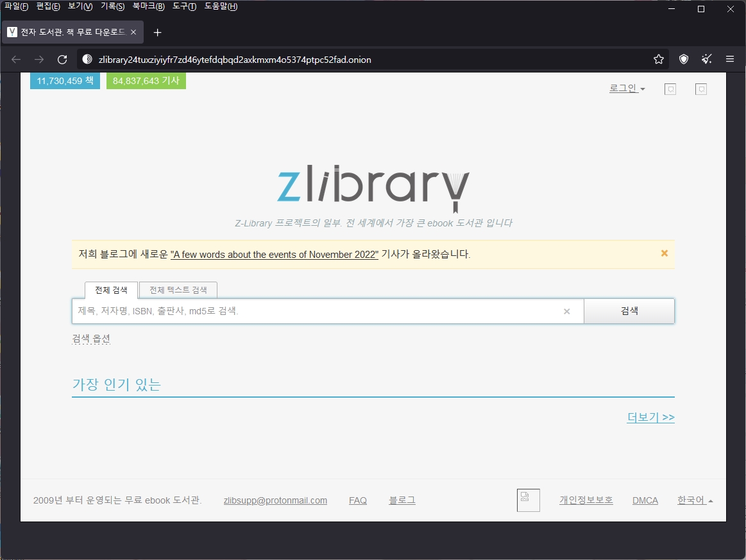Open the 도움말(H) menu
Viewport: 746px width, 560px height.
pos(221,6)
